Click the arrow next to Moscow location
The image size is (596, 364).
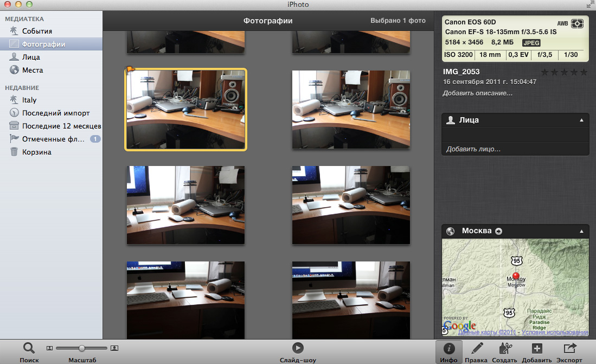point(498,231)
